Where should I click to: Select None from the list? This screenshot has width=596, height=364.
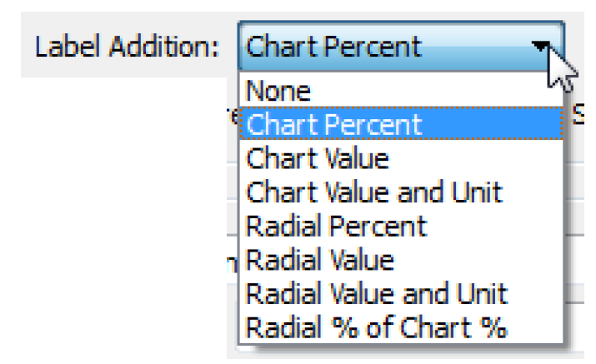pyautogui.click(x=279, y=91)
